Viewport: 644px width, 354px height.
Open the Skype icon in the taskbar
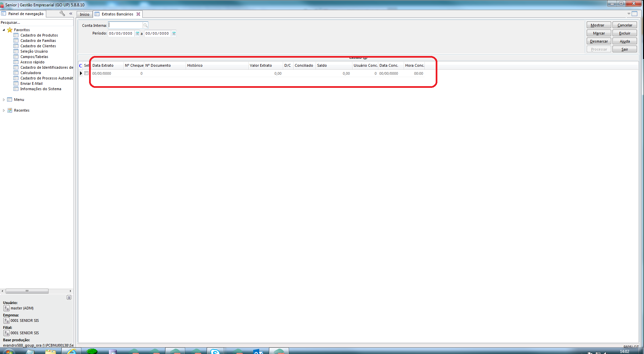[215, 351]
